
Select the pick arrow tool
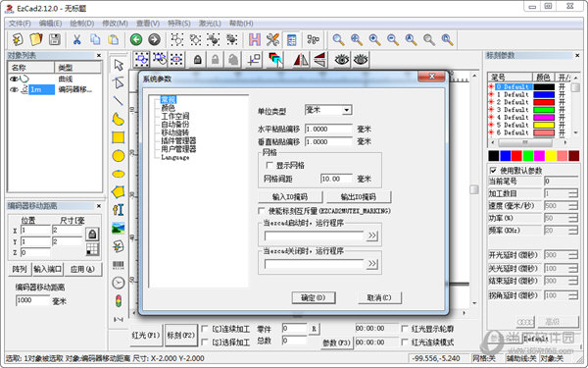119,65
